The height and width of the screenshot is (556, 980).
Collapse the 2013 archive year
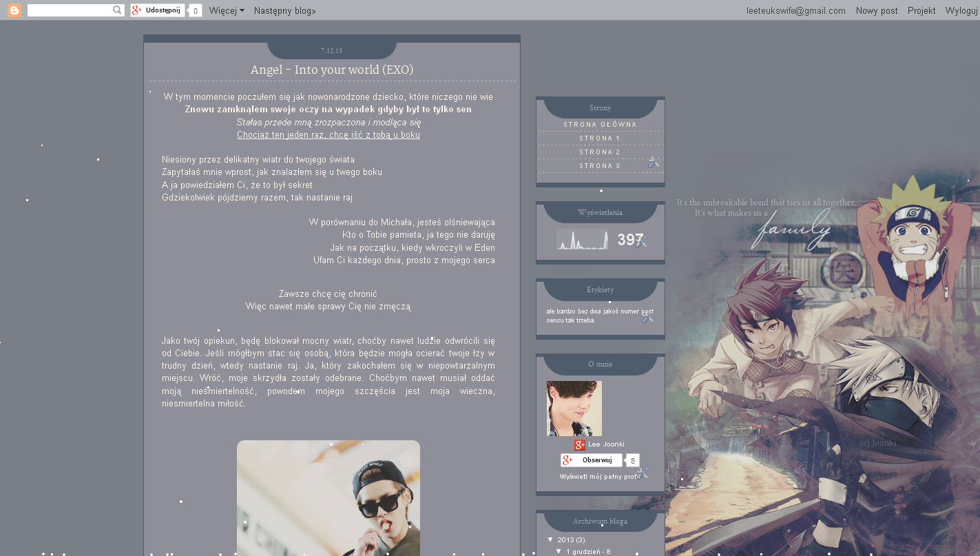click(550, 539)
